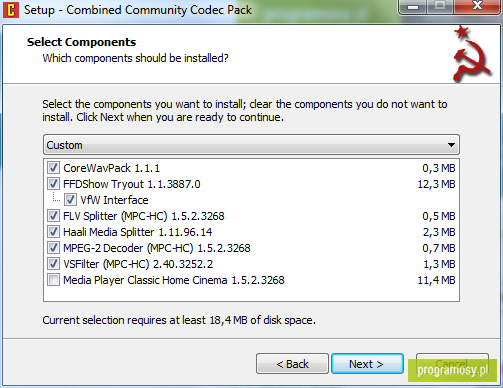
Task: Select the Media Player Classic Home Cinema label
Action: pyautogui.click(x=174, y=280)
